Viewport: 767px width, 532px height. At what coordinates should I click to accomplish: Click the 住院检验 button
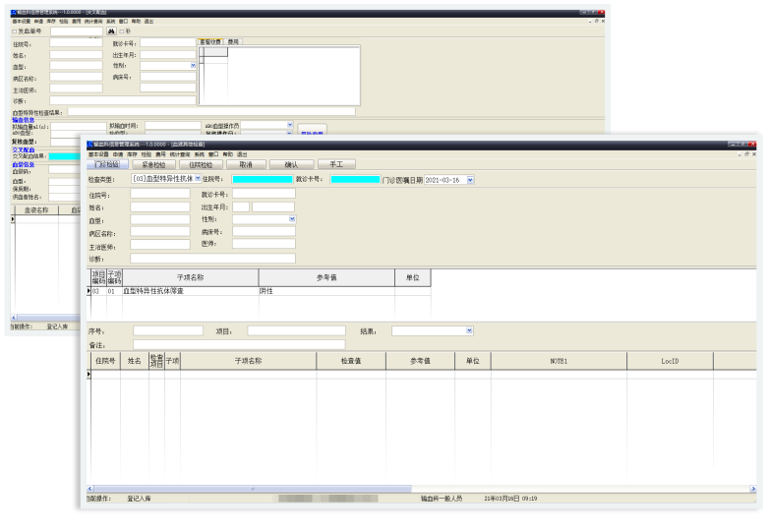pos(201,164)
